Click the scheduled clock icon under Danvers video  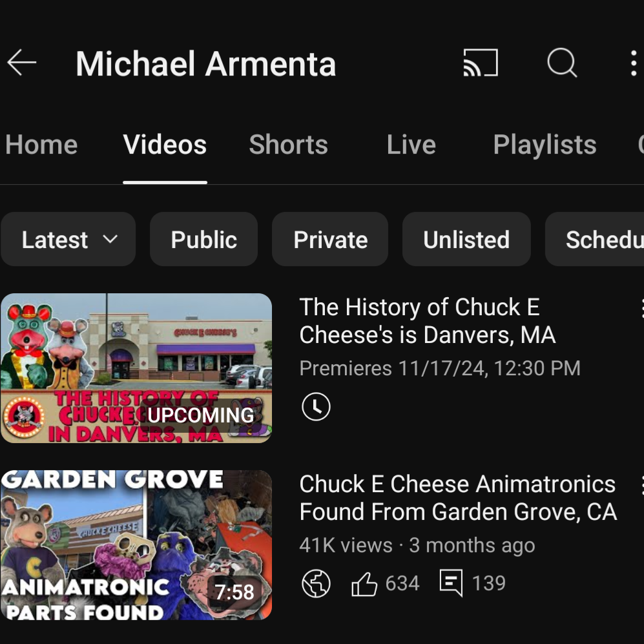pyautogui.click(x=316, y=408)
